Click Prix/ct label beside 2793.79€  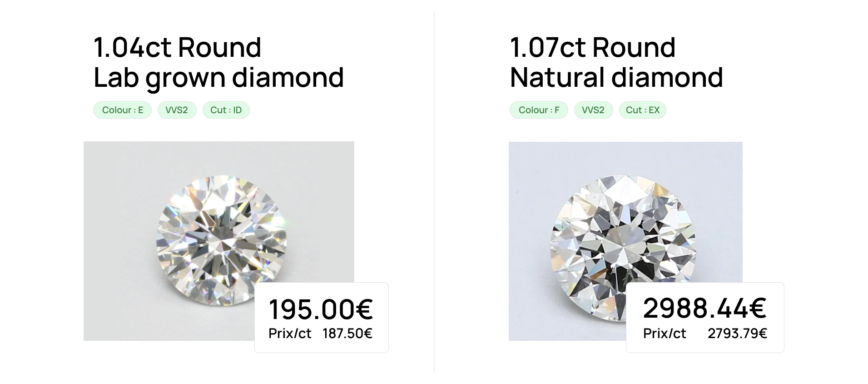665,334
